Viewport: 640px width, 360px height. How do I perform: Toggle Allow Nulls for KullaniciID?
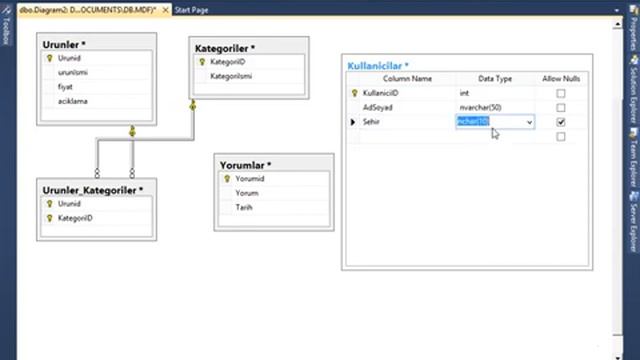pos(561,93)
